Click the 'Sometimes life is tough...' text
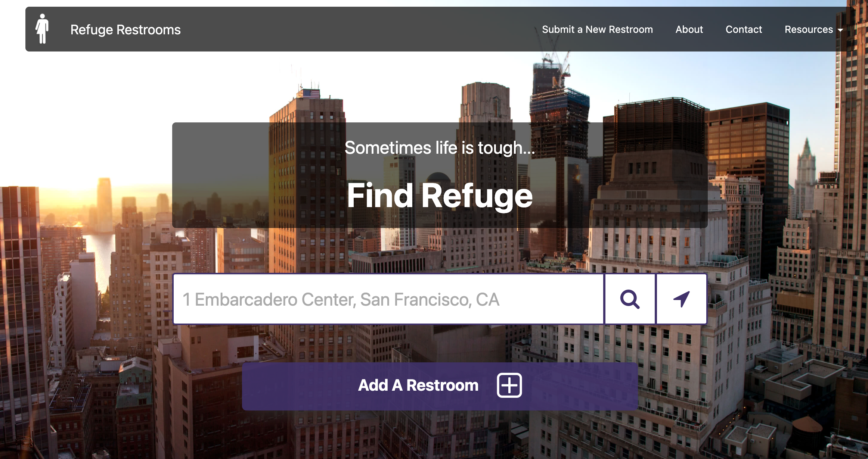The height and width of the screenshot is (459, 868). (440, 148)
